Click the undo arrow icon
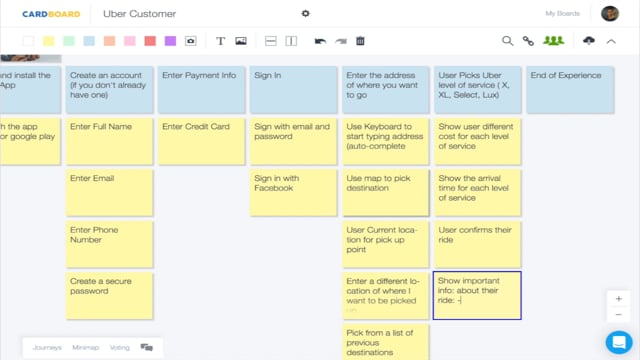 pyautogui.click(x=320, y=41)
